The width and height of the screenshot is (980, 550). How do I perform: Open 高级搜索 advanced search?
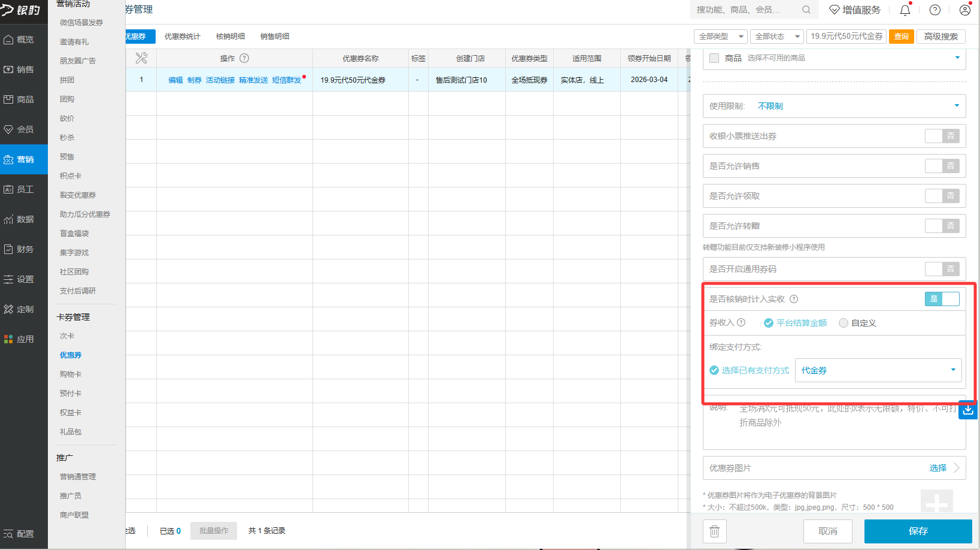click(941, 37)
